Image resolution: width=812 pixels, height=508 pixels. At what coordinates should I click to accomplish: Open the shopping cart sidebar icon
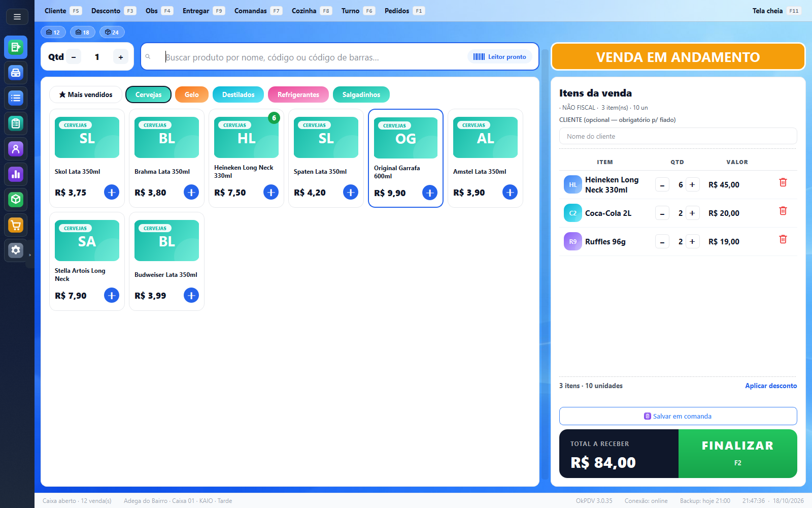16,225
